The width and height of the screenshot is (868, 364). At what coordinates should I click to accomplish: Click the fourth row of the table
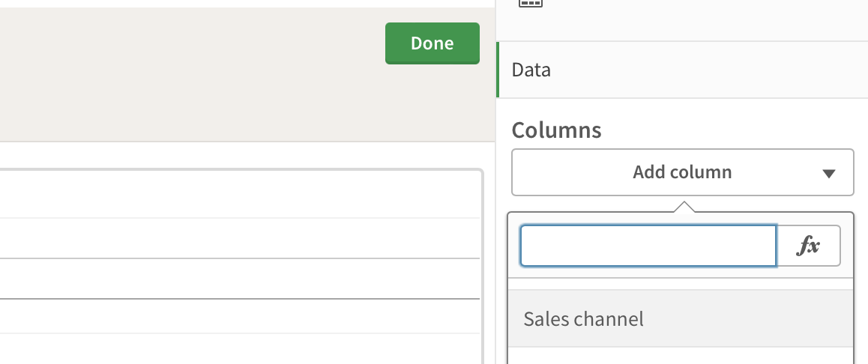tap(240, 316)
